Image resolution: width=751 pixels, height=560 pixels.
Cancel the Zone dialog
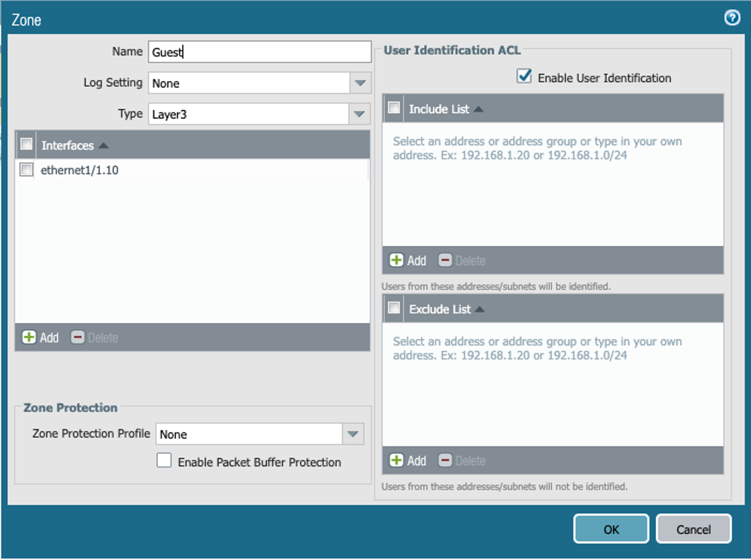tap(693, 529)
